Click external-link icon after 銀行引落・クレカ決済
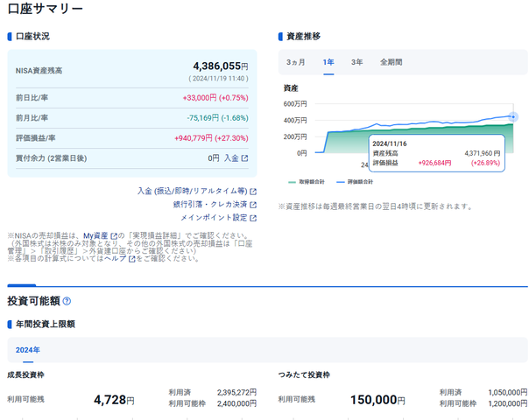This screenshot has height=420, width=529. click(253, 205)
